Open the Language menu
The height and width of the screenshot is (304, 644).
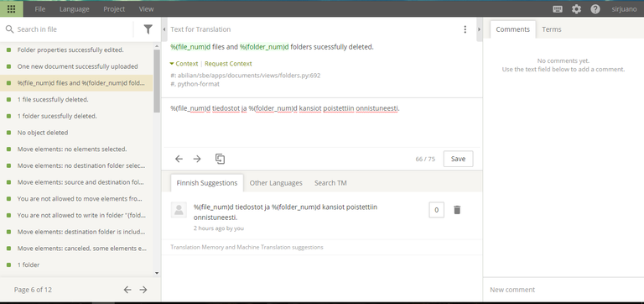click(75, 9)
